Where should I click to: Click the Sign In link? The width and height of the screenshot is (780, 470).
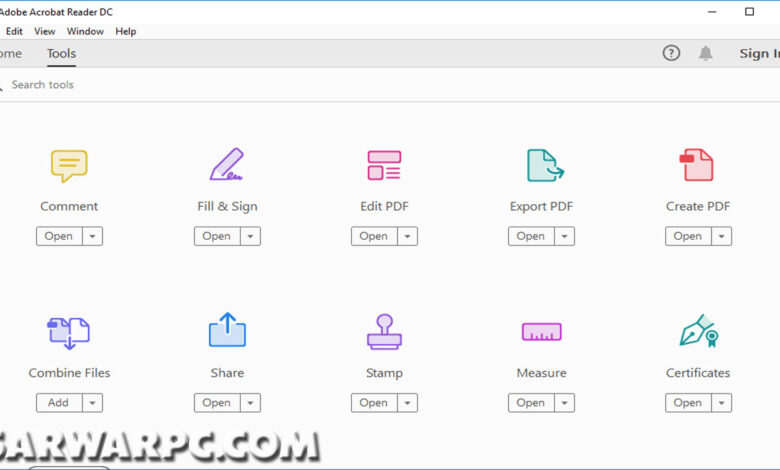coord(759,53)
